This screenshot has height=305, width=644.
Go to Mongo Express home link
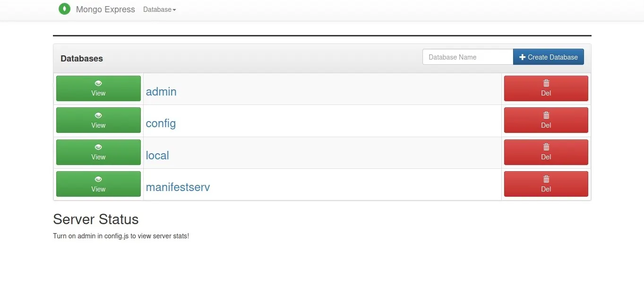105,9
